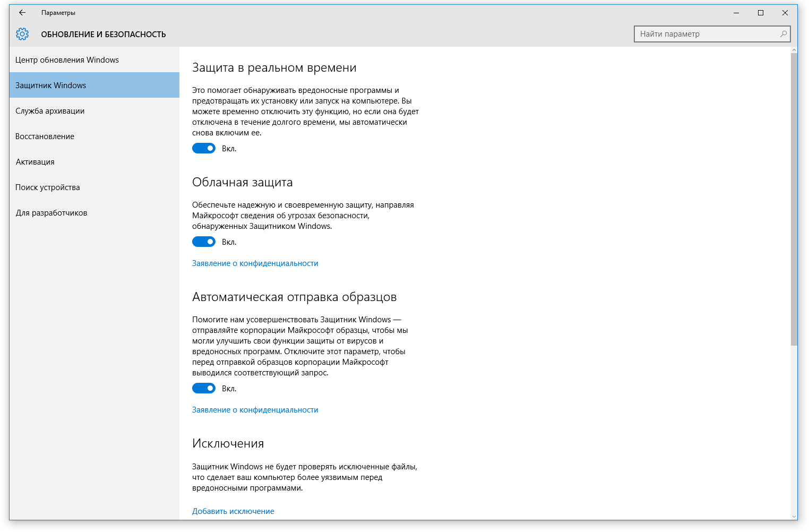The width and height of the screenshot is (809, 532).
Task: Click the search magnifier icon
Action: (784, 34)
